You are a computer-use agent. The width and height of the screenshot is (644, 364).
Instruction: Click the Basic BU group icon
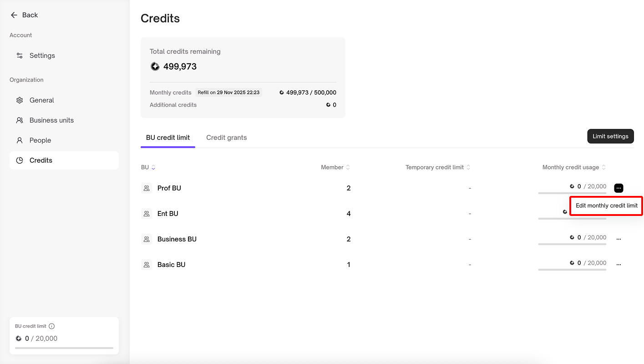click(x=147, y=265)
